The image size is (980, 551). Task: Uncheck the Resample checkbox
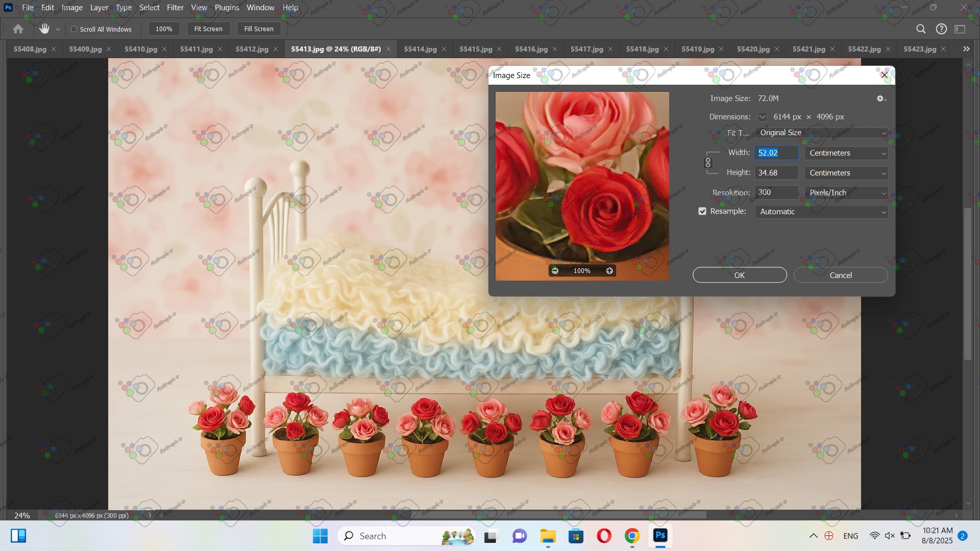[702, 211]
